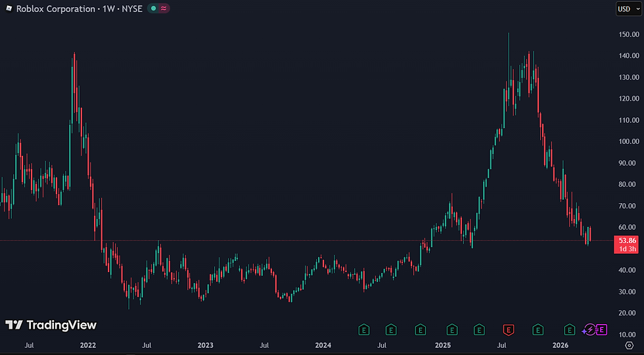Click the 2026 time axis label
This screenshot has height=355, width=644.
pyautogui.click(x=560, y=345)
